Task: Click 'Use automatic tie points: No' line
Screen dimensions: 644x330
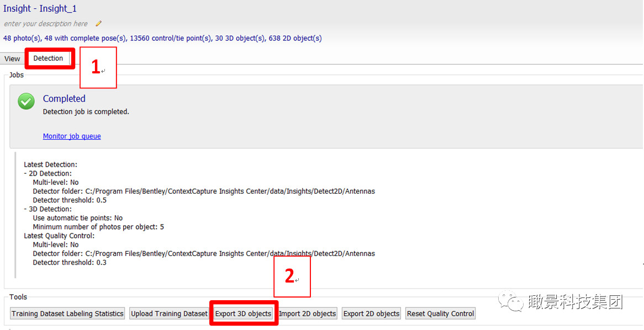Action: (x=78, y=218)
